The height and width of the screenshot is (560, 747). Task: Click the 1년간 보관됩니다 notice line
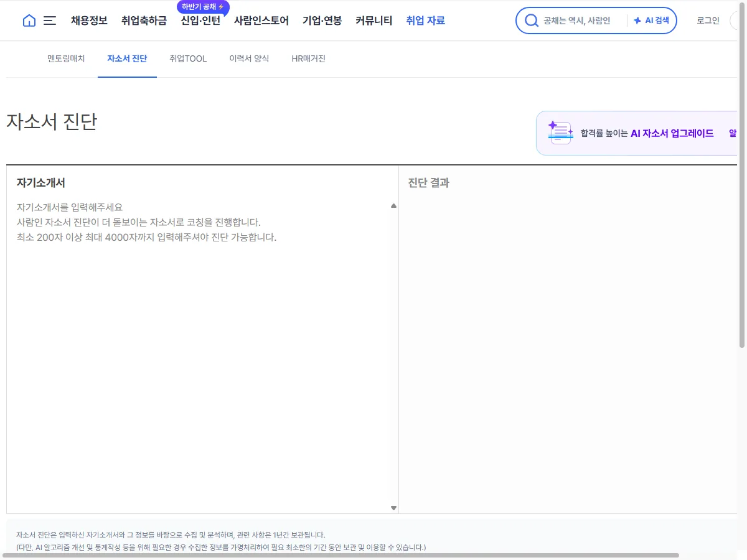click(171, 535)
